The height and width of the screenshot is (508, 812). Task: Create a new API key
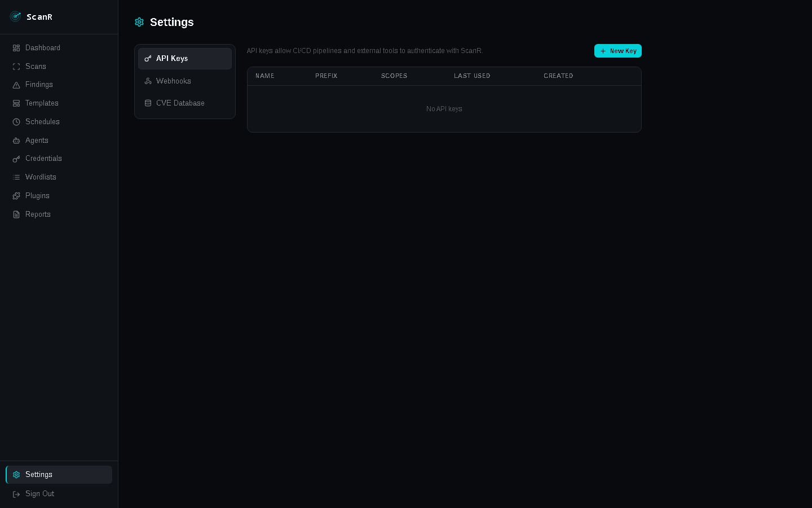(x=618, y=51)
